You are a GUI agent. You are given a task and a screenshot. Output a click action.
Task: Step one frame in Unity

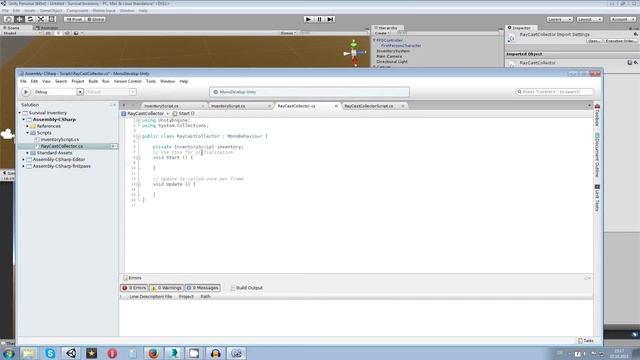pyautogui.click(x=330, y=19)
